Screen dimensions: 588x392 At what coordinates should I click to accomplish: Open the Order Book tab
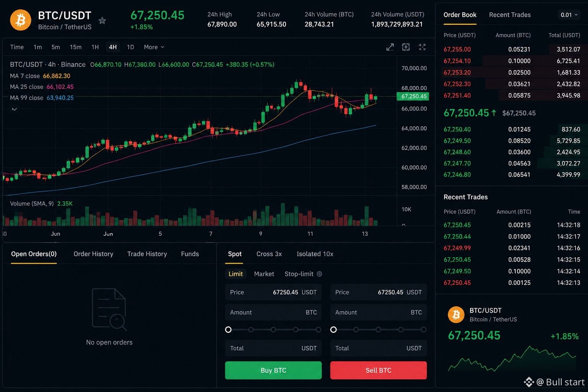tap(460, 15)
